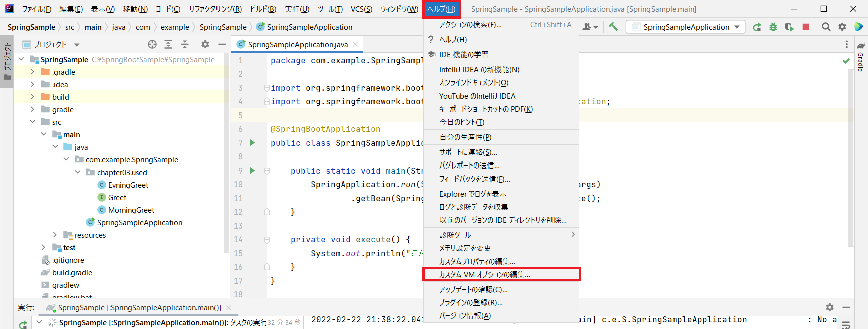Open IDE settings gear in main toolbar
868x329 pixels.
tap(842, 27)
